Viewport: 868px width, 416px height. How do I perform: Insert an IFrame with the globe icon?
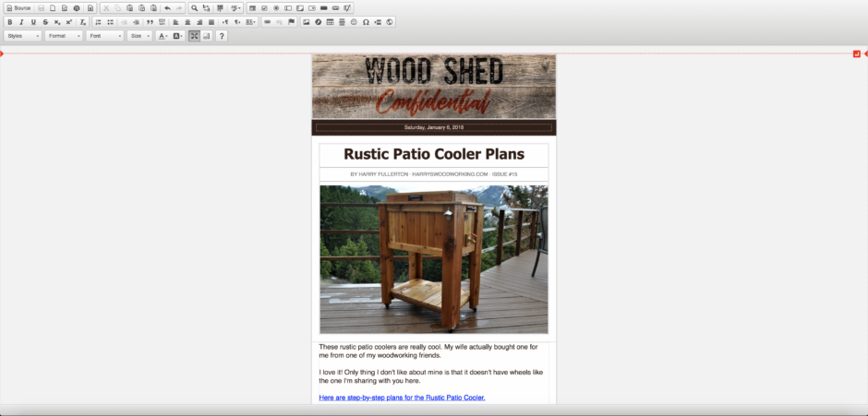click(x=389, y=22)
